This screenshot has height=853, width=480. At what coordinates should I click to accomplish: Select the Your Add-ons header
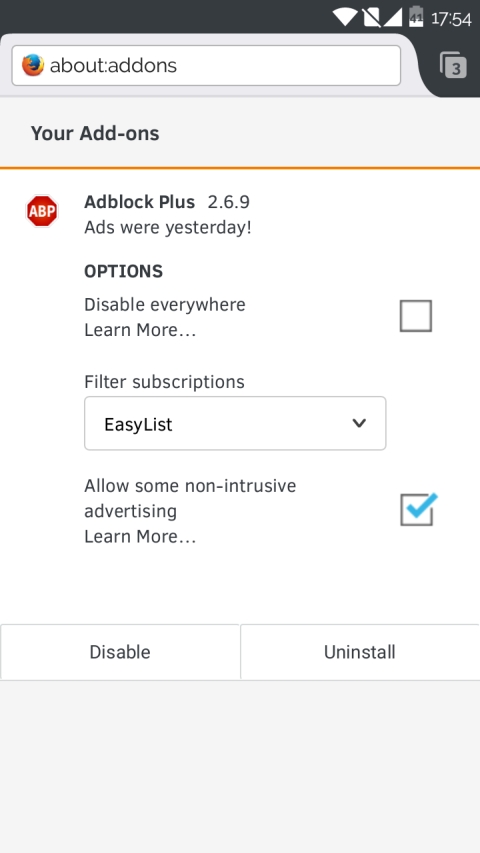coord(95,133)
